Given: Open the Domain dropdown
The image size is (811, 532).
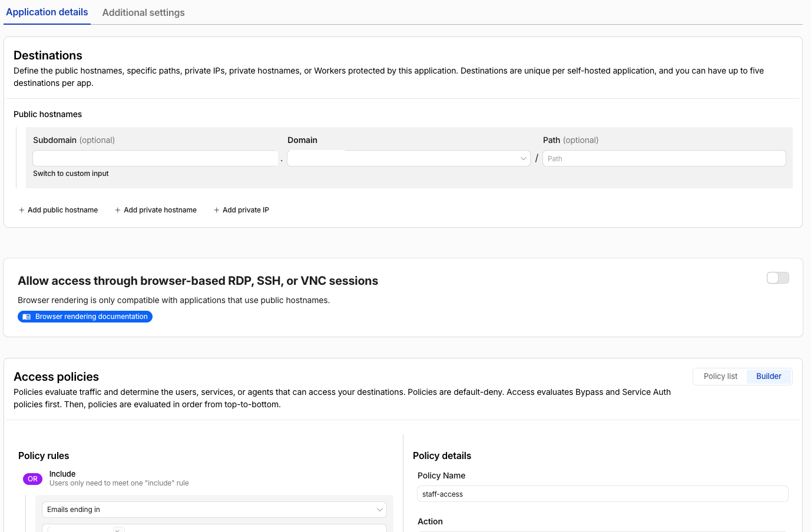Looking at the screenshot, I should coord(409,158).
